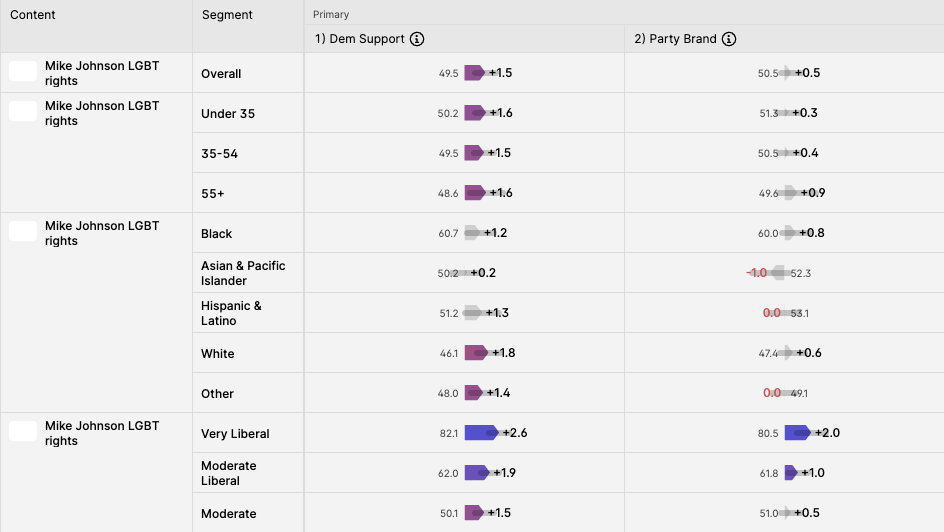Click the Dem Support +1.9 for Moderate Liberal
The width and height of the screenshot is (944, 532).
click(x=505, y=472)
